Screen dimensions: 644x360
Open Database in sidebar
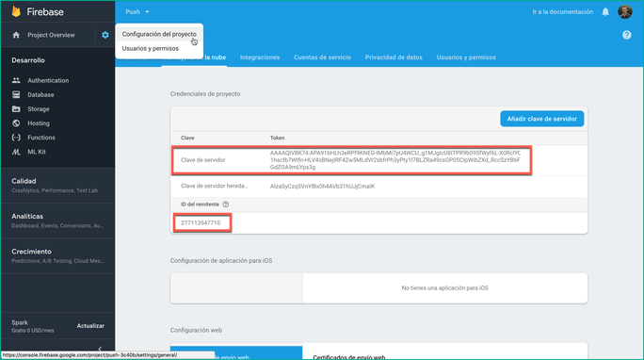click(x=40, y=94)
